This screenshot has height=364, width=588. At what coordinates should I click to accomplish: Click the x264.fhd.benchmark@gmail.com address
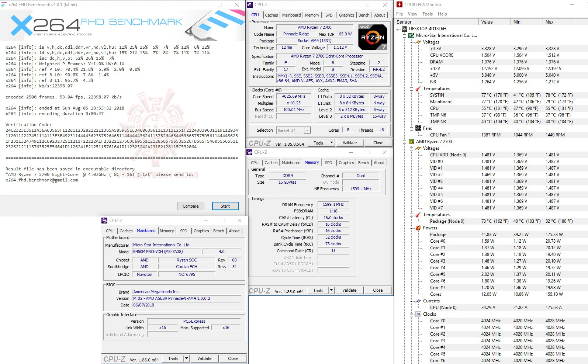tap(42, 180)
